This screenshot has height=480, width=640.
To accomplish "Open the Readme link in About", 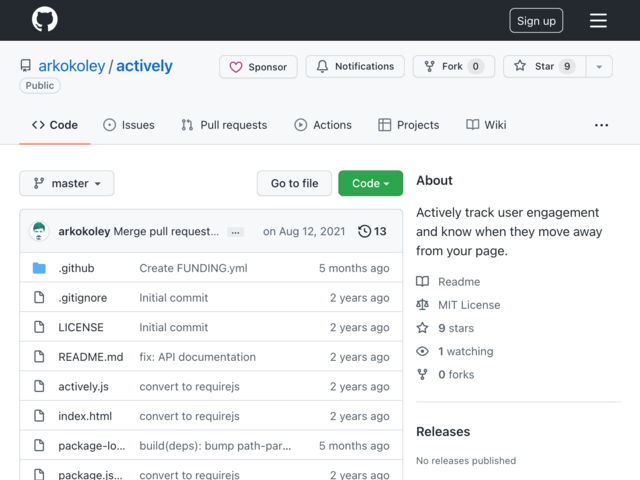I will (459, 282).
